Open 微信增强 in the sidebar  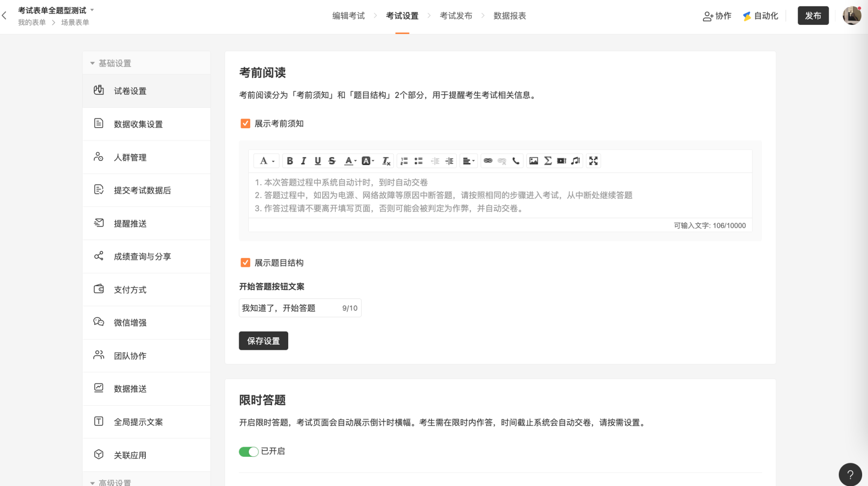(146, 322)
